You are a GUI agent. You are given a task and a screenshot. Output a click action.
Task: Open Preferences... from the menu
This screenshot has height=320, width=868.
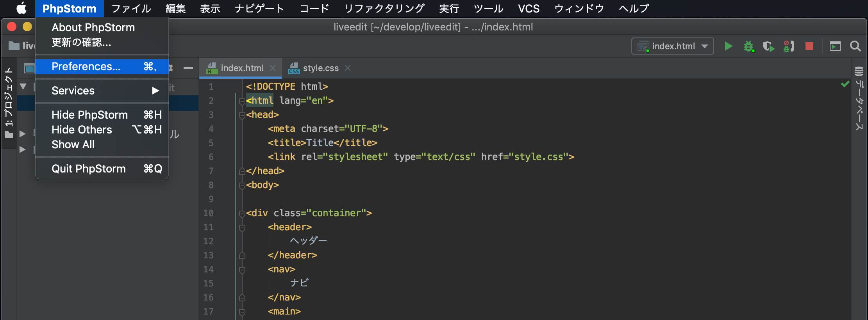[102, 66]
